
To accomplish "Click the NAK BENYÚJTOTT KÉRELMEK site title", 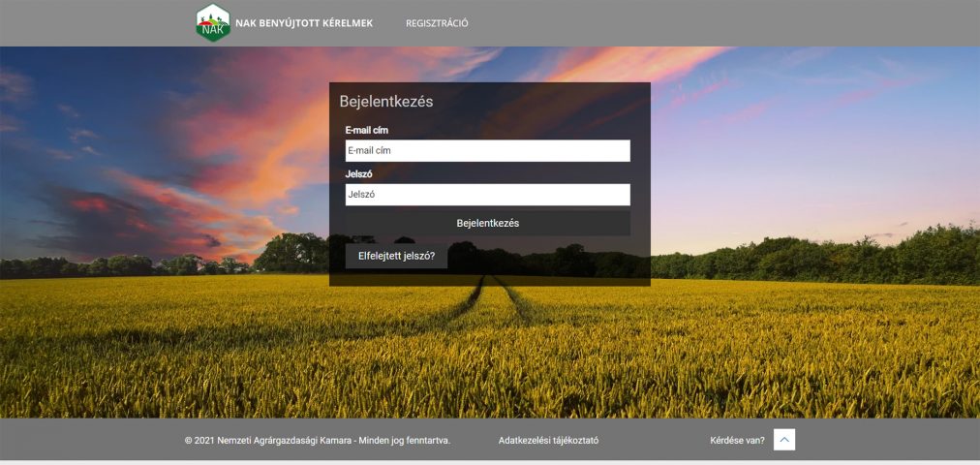I will point(304,23).
